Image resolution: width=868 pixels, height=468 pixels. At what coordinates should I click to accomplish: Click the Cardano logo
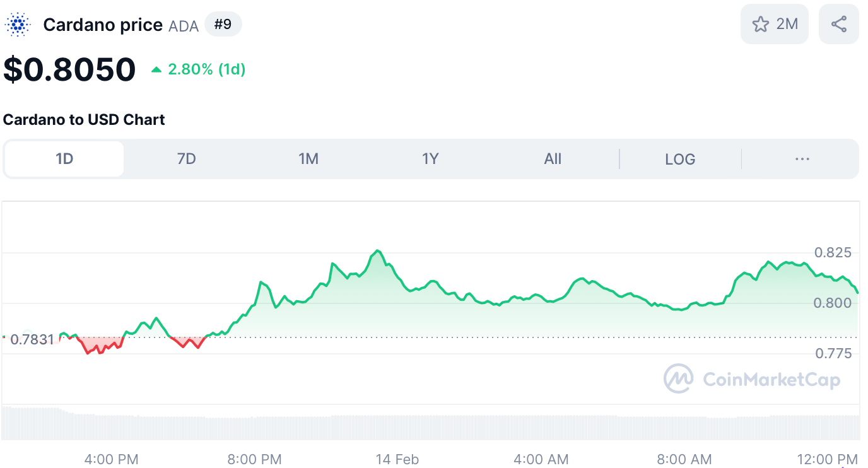(17, 25)
